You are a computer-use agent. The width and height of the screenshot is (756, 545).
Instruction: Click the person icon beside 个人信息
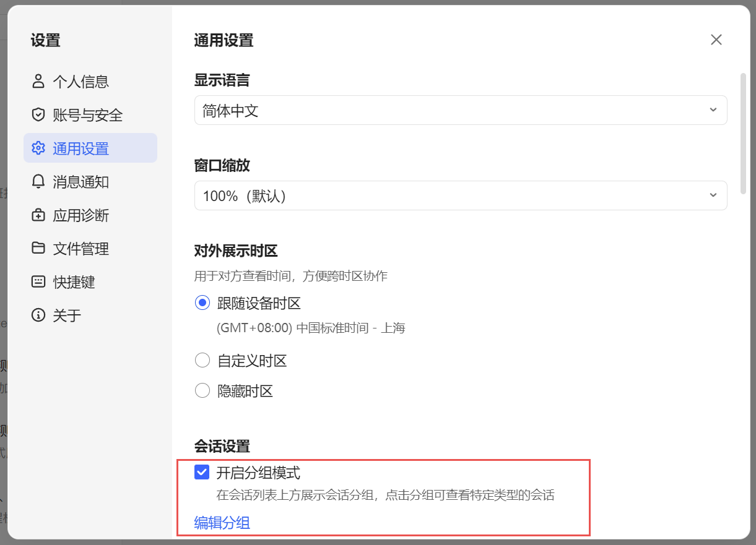(38, 81)
